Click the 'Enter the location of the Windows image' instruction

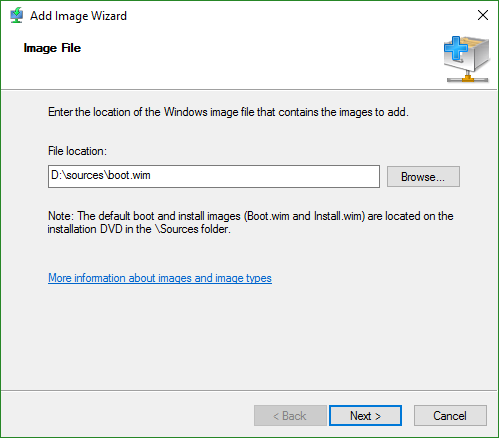(x=228, y=112)
